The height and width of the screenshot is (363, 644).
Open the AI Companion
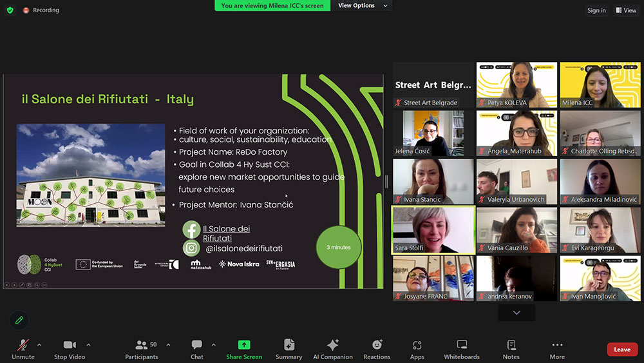(332, 349)
